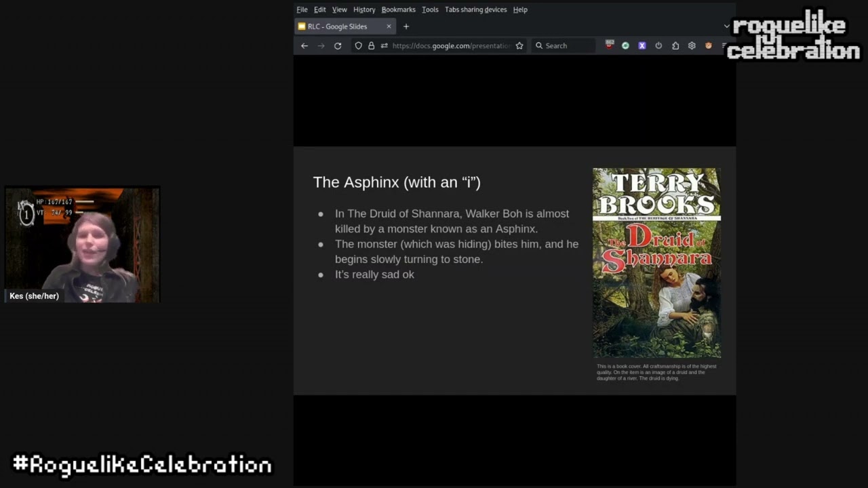Open a new browser tab
The height and width of the screenshot is (488, 868).
(x=406, y=26)
